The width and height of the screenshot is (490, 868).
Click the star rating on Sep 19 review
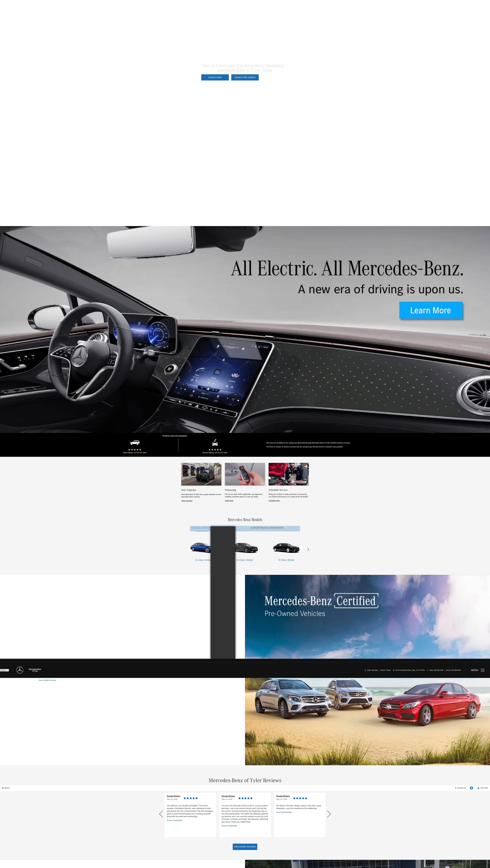(x=191, y=798)
